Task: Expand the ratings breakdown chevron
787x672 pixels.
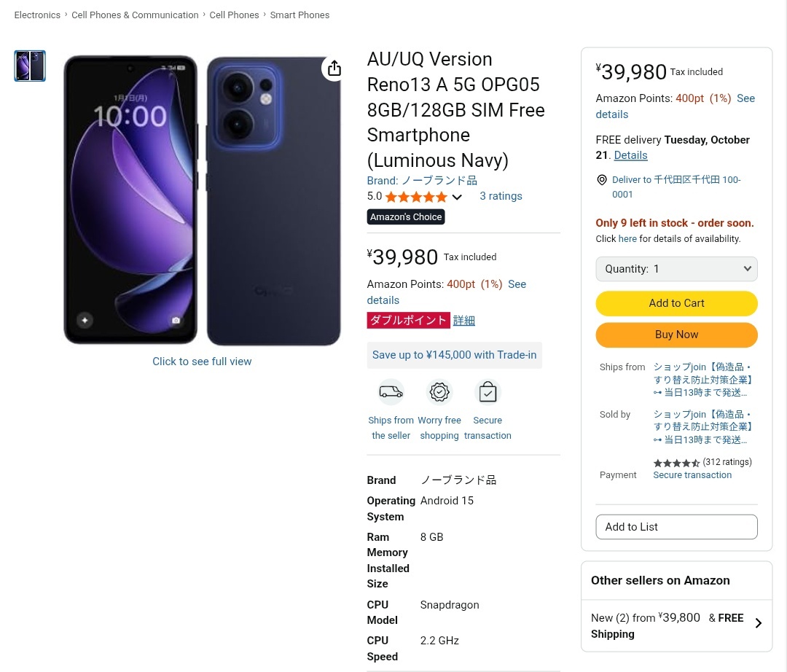Action: pyautogui.click(x=457, y=197)
